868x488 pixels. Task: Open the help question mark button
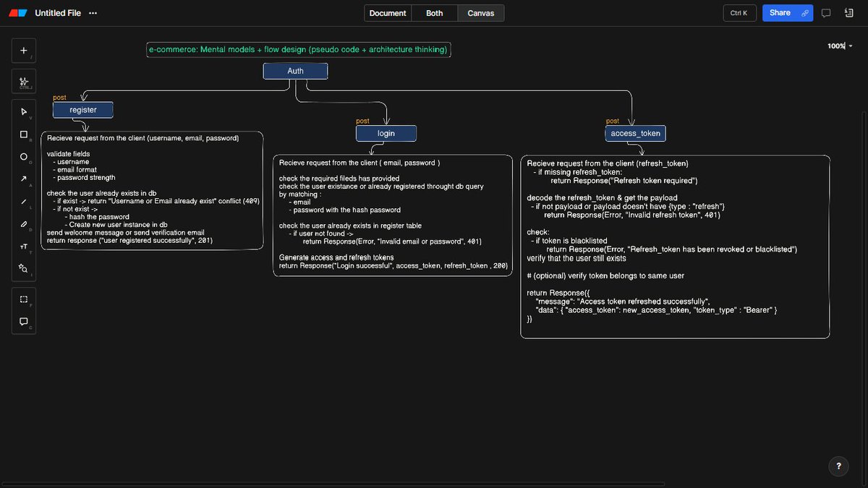[x=838, y=466]
